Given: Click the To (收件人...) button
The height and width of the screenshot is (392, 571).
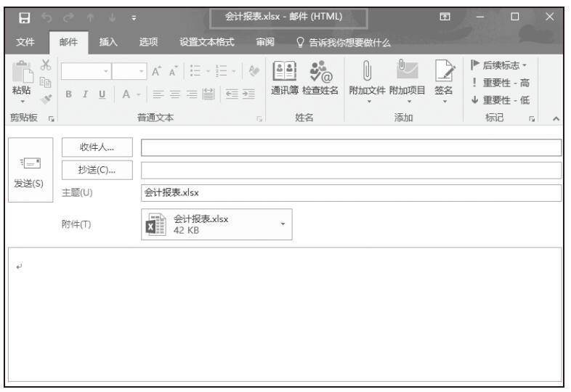Looking at the screenshot, I should [99, 149].
